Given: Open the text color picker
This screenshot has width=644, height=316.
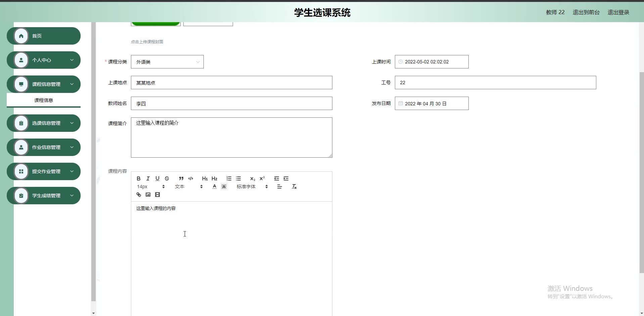Looking at the screenshot, I should tap(215, 187).
